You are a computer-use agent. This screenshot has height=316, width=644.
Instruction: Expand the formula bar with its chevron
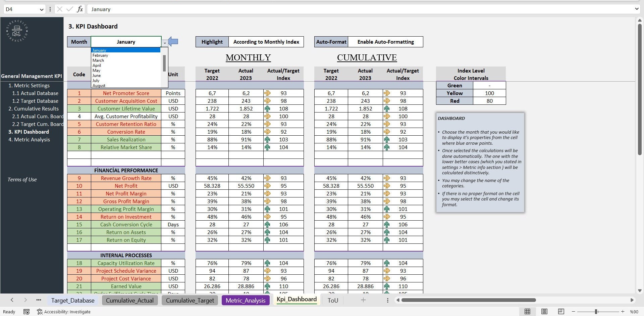click(636, 9)
